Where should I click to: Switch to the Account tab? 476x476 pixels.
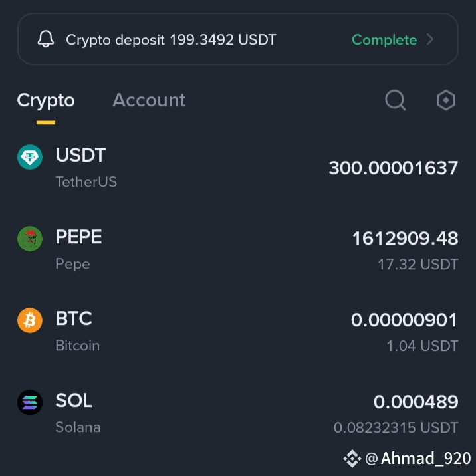[x=149, y=100]
